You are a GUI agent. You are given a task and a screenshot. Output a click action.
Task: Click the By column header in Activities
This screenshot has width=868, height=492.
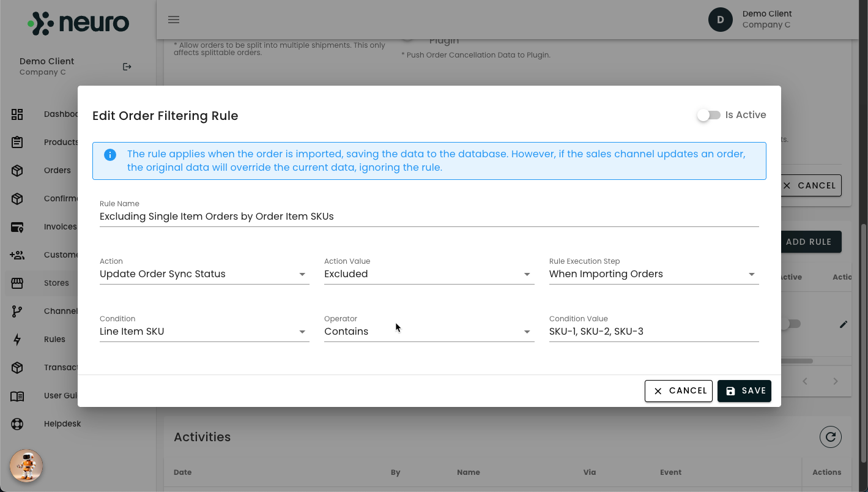395,472
